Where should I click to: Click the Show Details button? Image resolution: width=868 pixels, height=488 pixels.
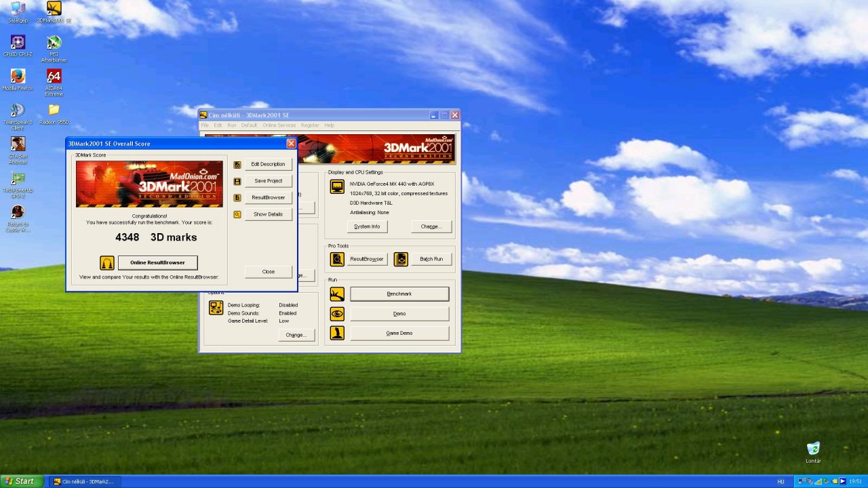[268, 214]
